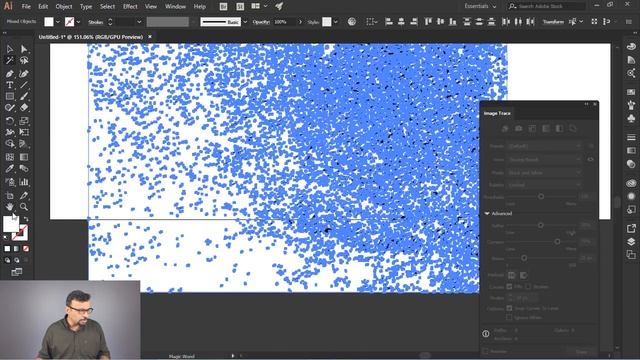Select the Free Transform tool
640x360 pixels.
[x=24, y=132]
